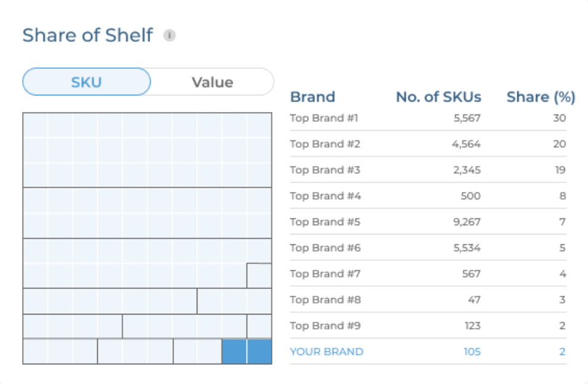Click the info icon beside Share of Shelf

pyautogui.click(x=170, y=36)
